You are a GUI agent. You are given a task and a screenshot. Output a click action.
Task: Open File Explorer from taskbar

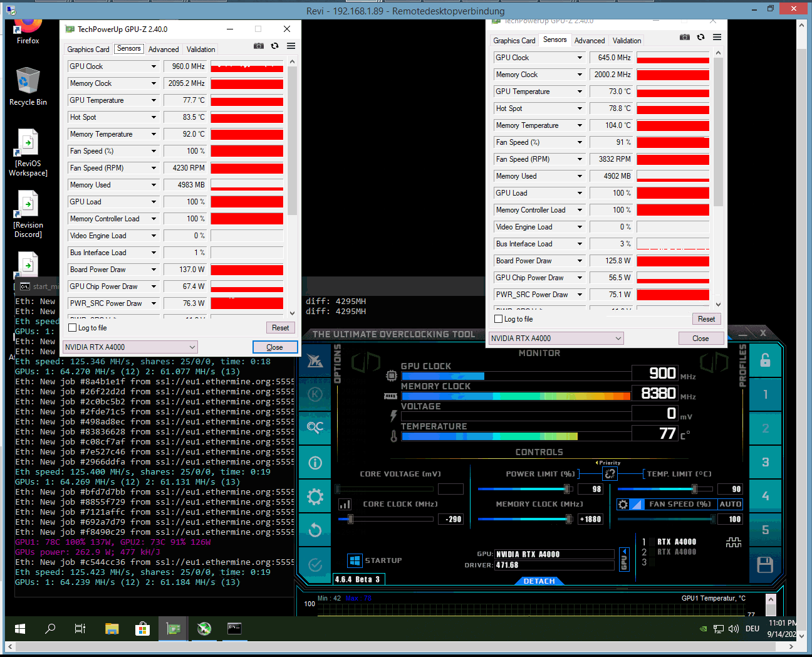(x=112, y=628)
